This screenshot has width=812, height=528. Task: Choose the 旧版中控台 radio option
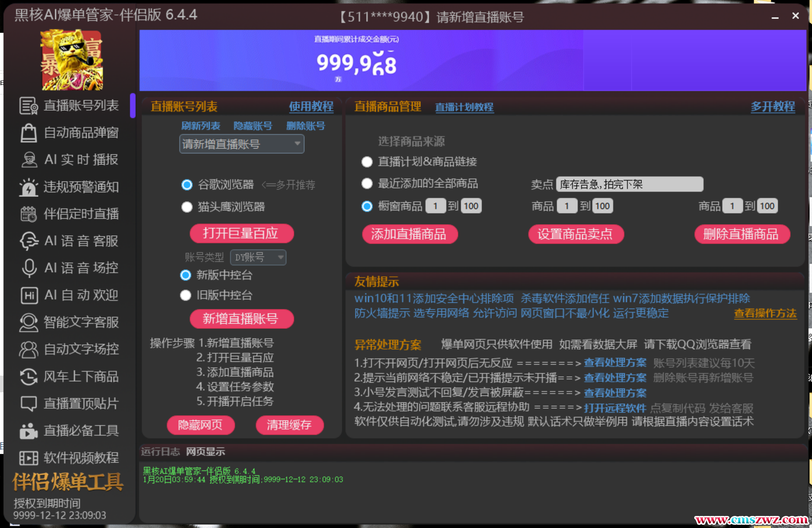click(x=185, y=295)
